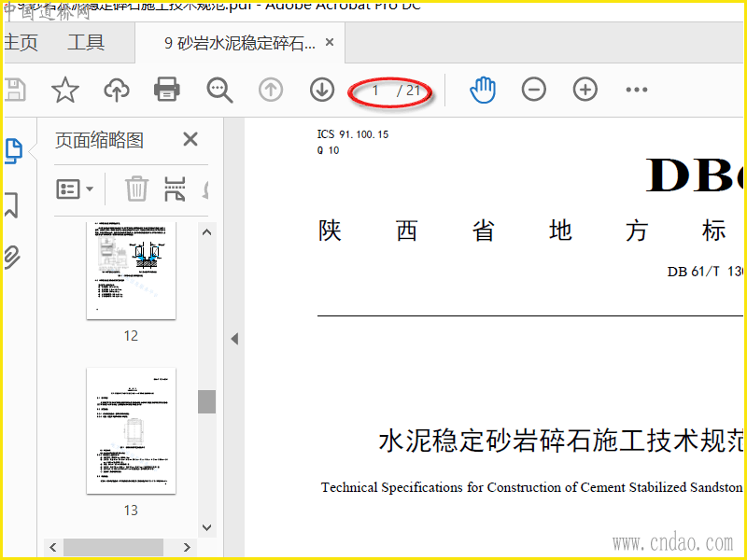Viewport: 747px width, 560px height.
Task: Close the 9 砂岩水泥稳定碎石 document tab
Action: (x=330, y=42)
